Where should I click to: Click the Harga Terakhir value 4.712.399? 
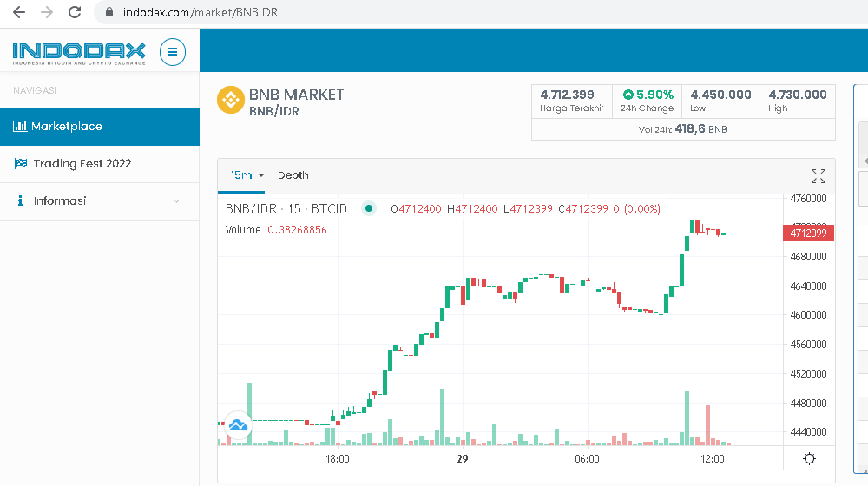point(567,95)
